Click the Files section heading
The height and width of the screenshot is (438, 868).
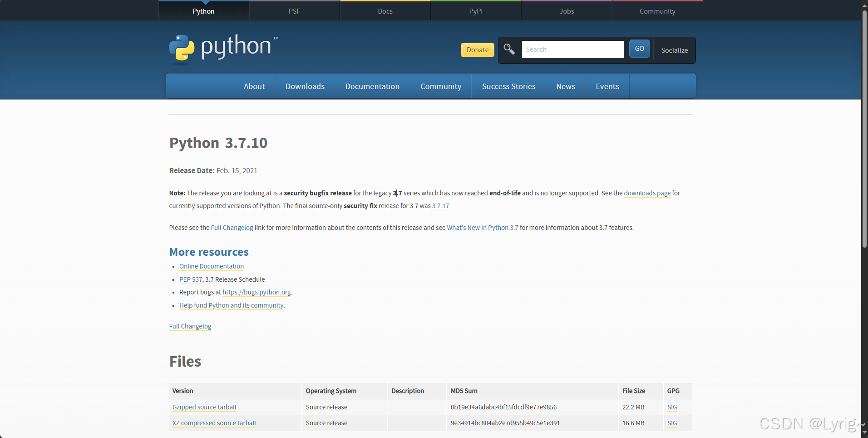pyautogui.click(x=185, y=362)
